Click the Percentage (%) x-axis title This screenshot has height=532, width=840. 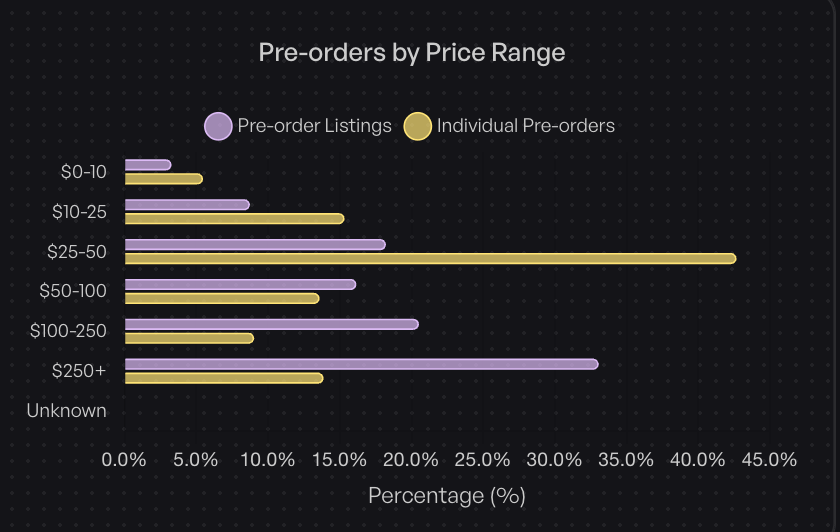pyautogui.click(x=446, y=495)
